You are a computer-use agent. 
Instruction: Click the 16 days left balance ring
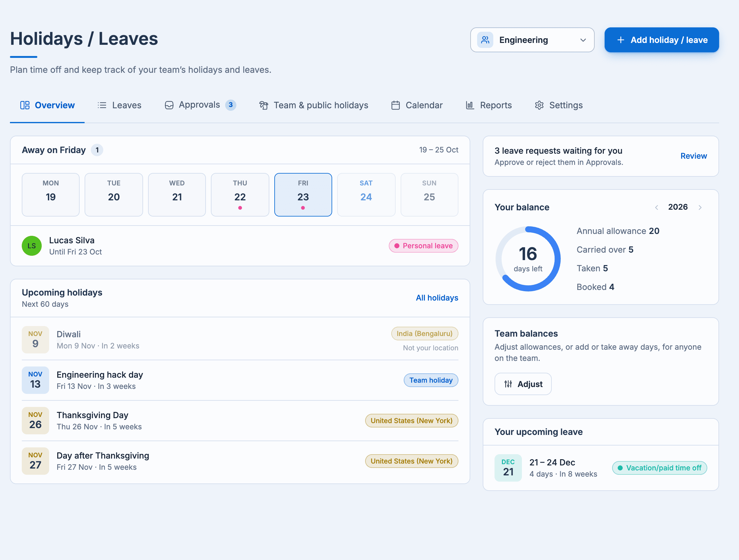(x=528, y=259)
